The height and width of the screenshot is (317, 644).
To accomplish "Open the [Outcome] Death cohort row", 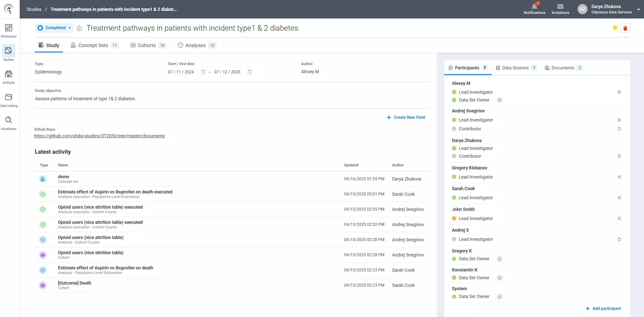I will [232, 285].
